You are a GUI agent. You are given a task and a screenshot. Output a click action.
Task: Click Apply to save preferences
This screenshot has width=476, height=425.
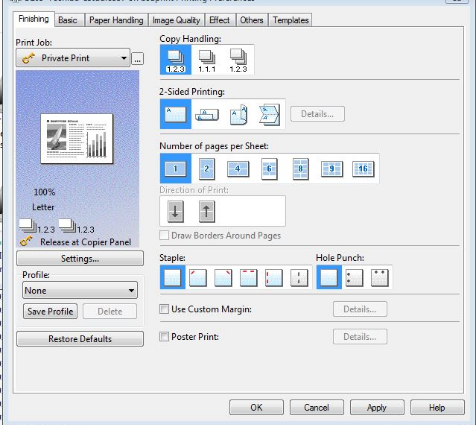(x=377, y=407)
